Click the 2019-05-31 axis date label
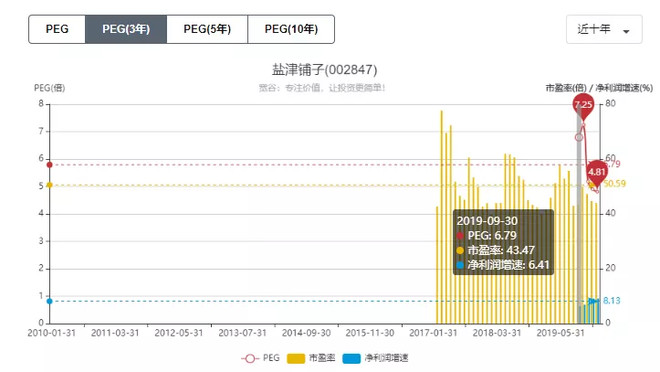The width and height of the screenshot is (660, 372). pos(560,333)
